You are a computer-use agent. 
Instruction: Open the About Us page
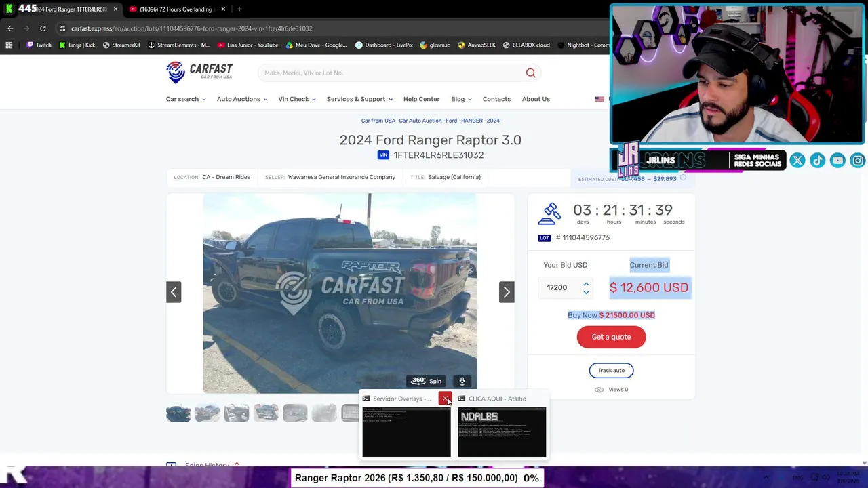click(x=536, y=99)
